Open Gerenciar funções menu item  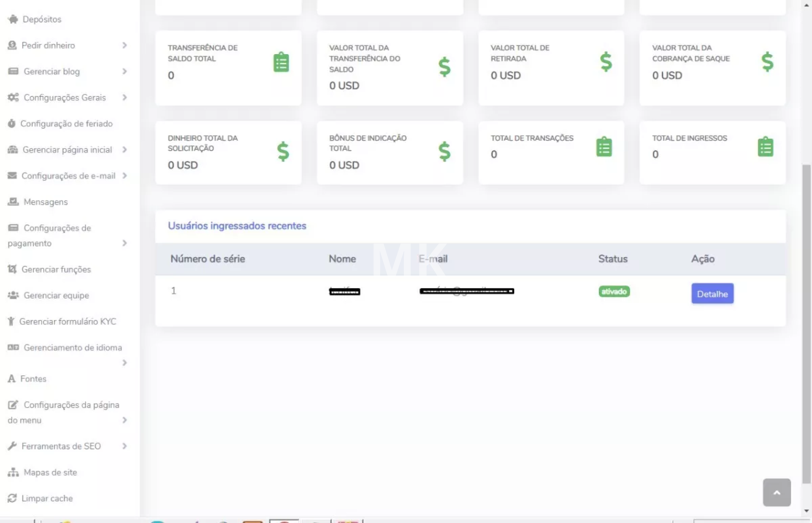pos(56,269)
